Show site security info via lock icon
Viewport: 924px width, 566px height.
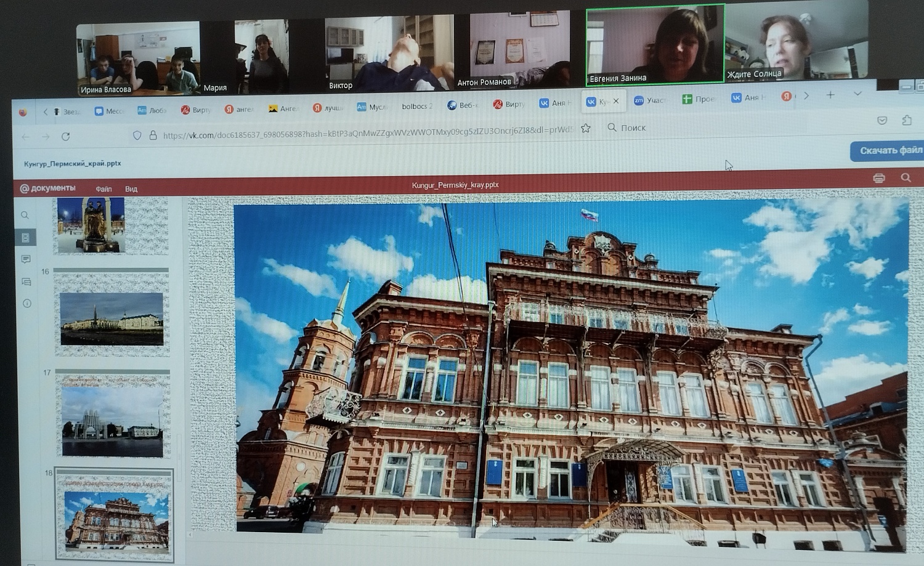[x=153, y=135]
